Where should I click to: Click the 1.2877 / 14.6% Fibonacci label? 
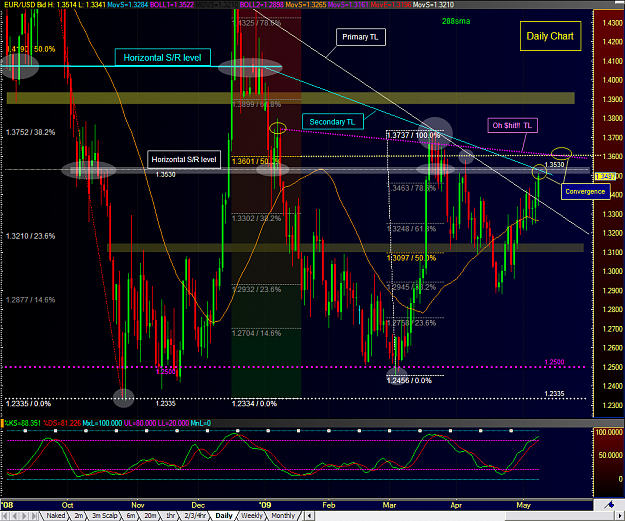[30, 300]
